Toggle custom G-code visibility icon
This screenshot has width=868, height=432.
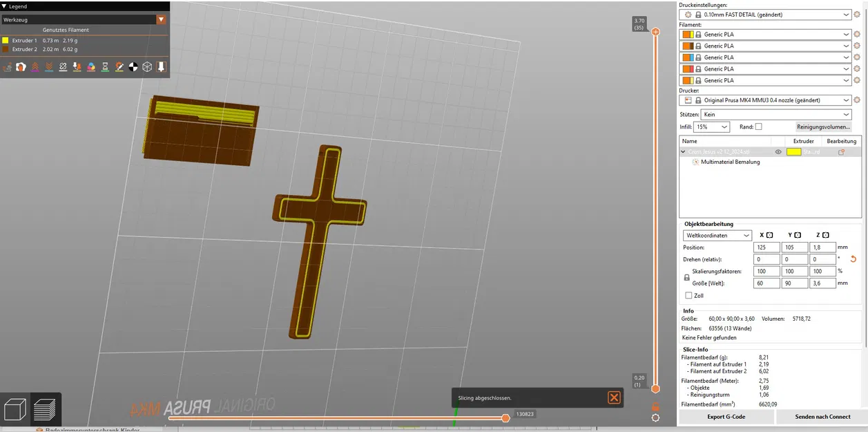(119, 67)
